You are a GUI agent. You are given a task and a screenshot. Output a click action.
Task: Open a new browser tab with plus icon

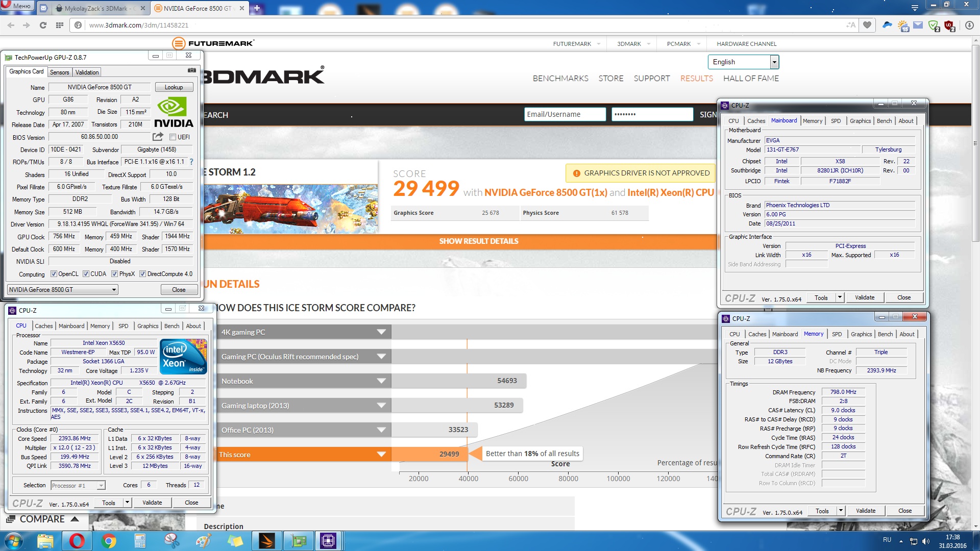tap(257, 8)
